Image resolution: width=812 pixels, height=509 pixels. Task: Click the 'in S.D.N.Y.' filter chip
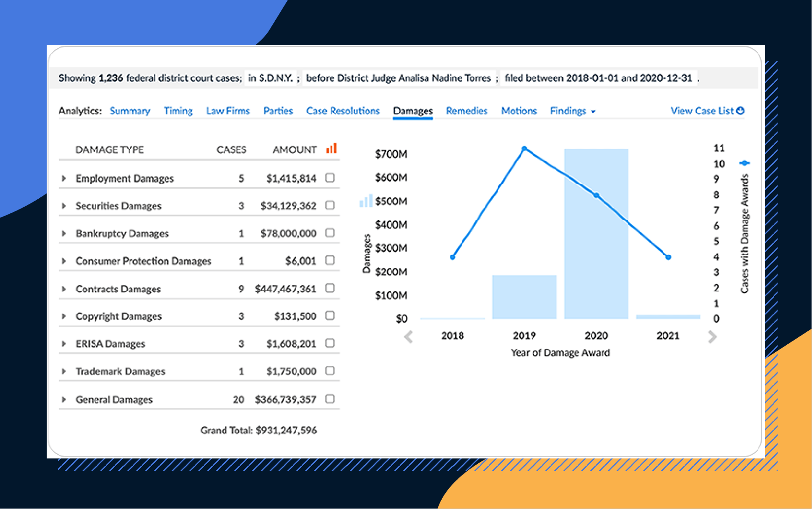(271, 78)
